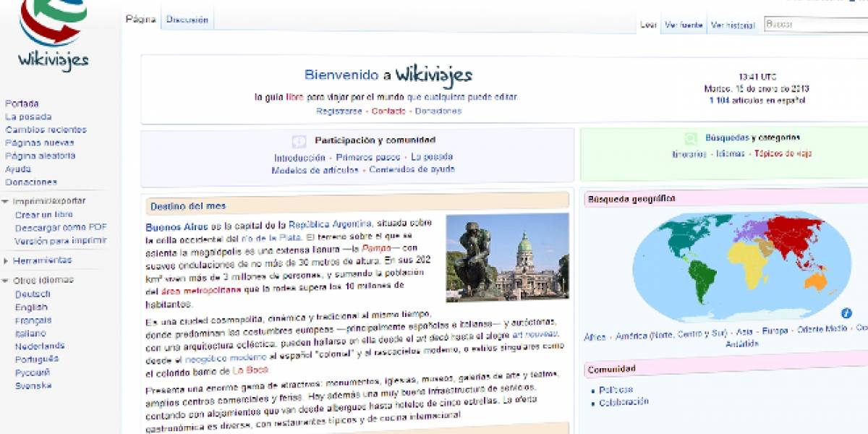The image size is (868, 434).
Task: Go to Portada in sidebar
Action: [22, 103]
